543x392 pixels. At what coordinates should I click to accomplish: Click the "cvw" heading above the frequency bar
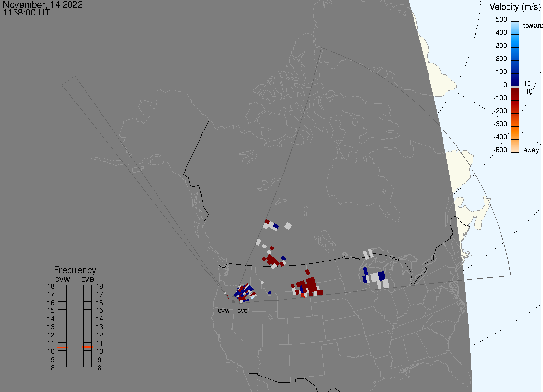coord(62,279)
